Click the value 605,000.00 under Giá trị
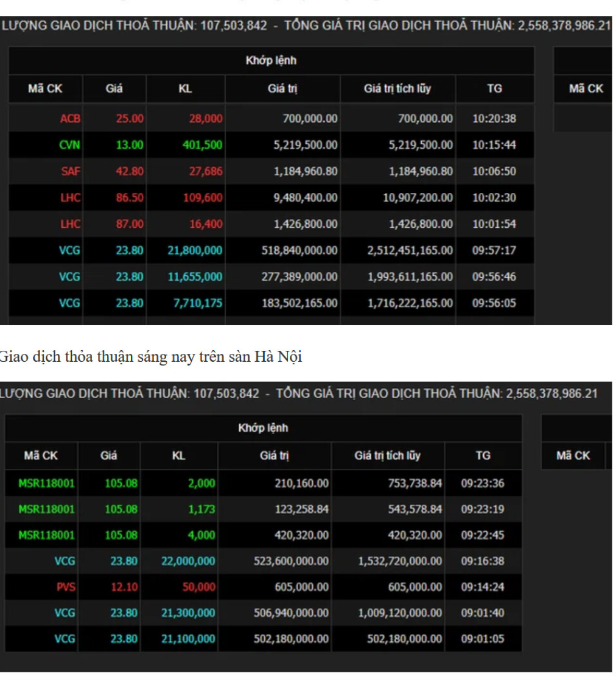The width and height of the screenshot is (616, 676). point(301,586)
